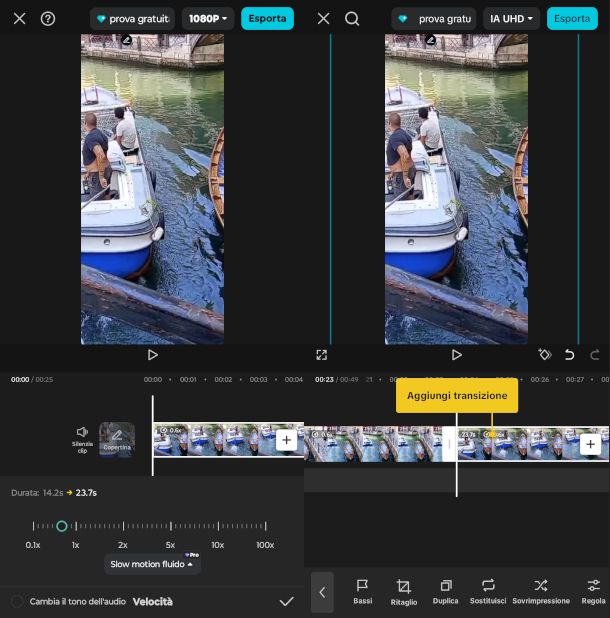
Task: Mute clip audio with Silenzia clip
Action: click(82, 439)
